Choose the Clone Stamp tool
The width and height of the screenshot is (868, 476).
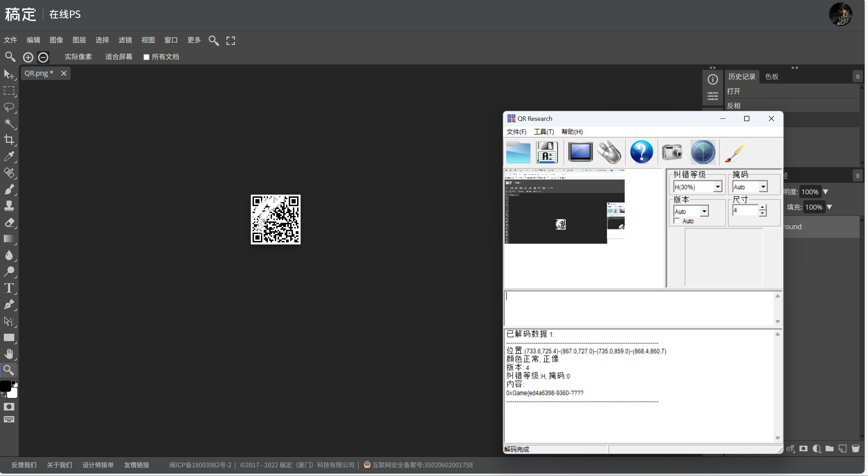tap(9, 205)
